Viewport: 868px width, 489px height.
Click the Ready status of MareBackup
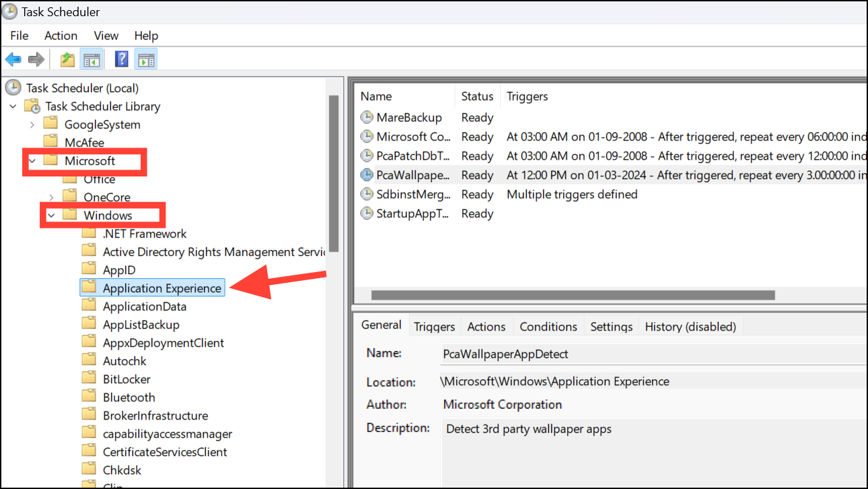[x=477, y=117]
